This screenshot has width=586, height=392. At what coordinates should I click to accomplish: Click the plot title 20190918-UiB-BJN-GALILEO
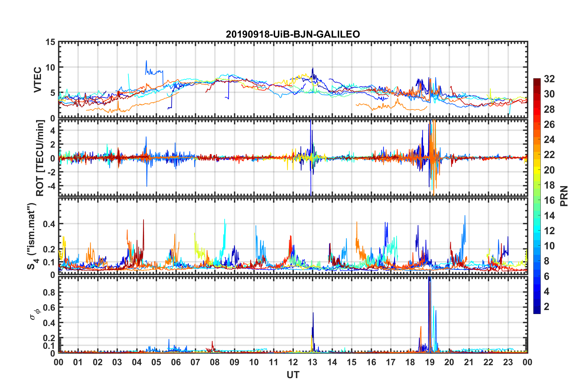(293, 34)
